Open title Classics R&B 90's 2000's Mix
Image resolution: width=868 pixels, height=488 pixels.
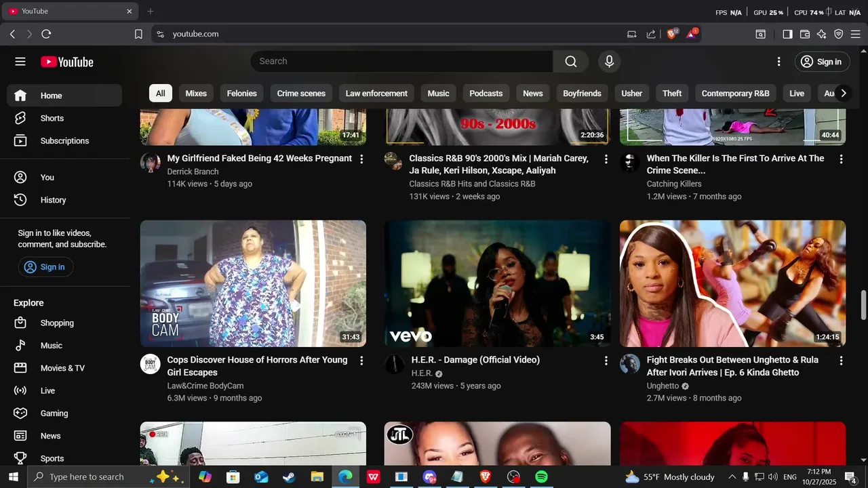pyautogui.click(x=498, y=164)
